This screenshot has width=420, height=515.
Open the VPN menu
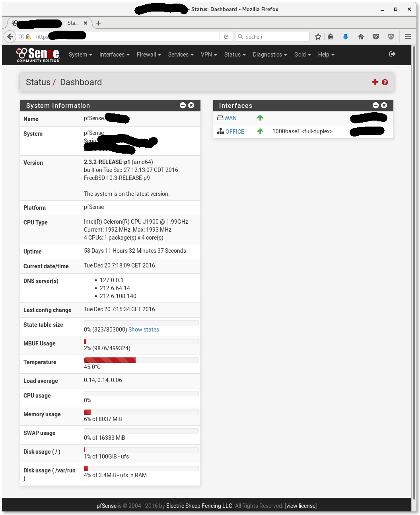coord(208,55)
